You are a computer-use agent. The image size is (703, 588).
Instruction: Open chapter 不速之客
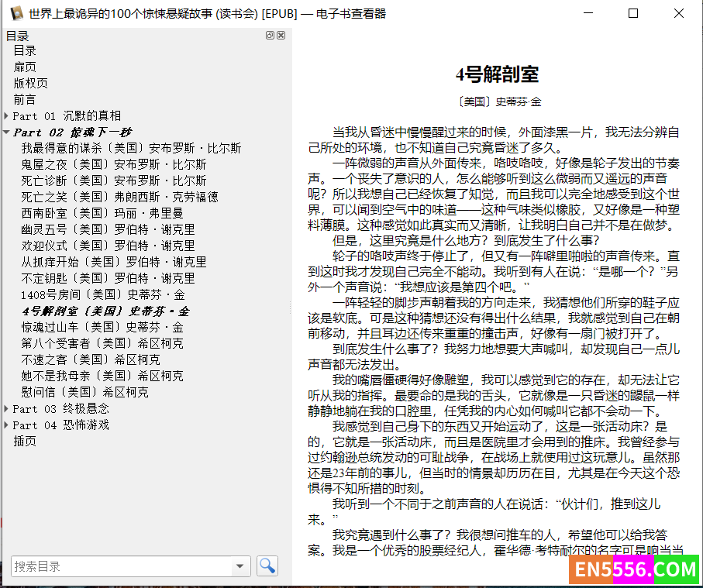click(90, 359)
